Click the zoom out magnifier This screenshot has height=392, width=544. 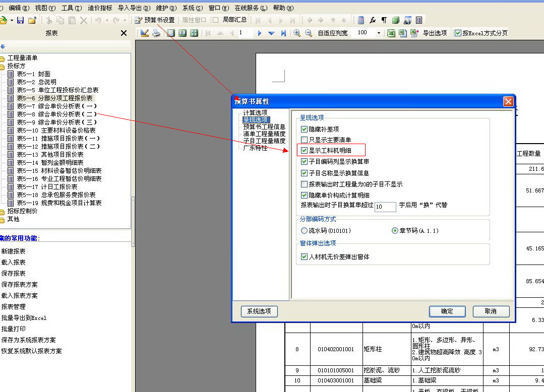[309, 33]
